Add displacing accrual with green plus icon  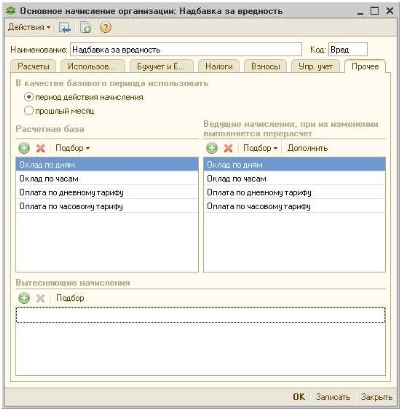[x=24, y=298]
